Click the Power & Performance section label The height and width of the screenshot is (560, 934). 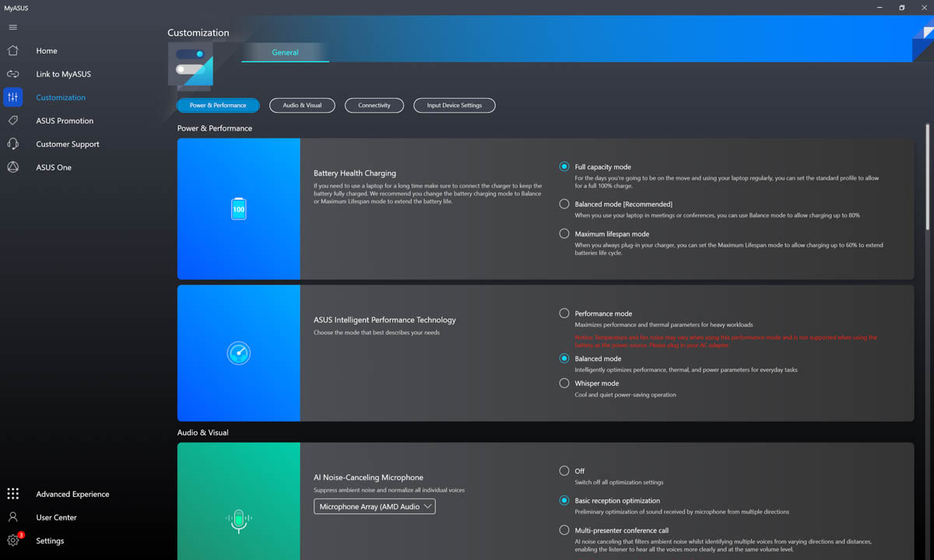click(x=215, y=128)
